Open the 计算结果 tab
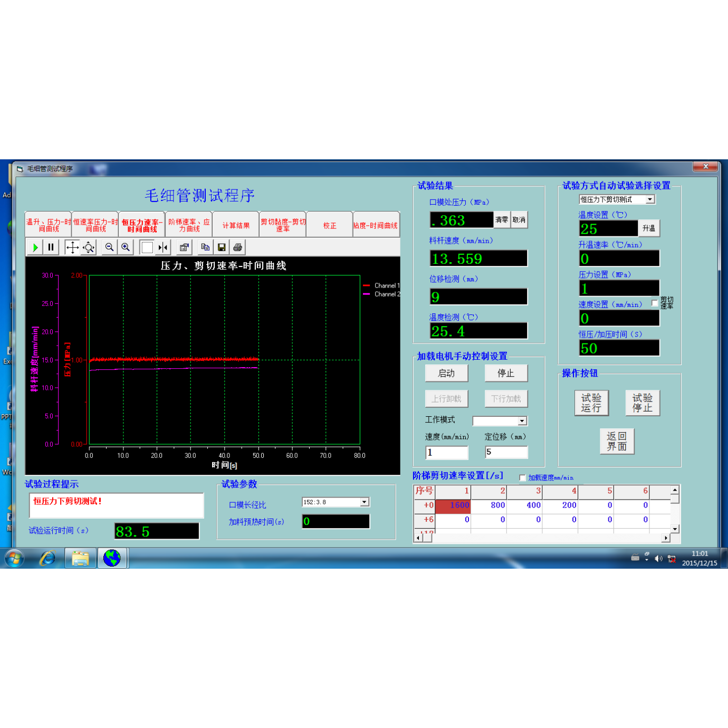This screenshot has width=728, height=728. tap(236, 225)
